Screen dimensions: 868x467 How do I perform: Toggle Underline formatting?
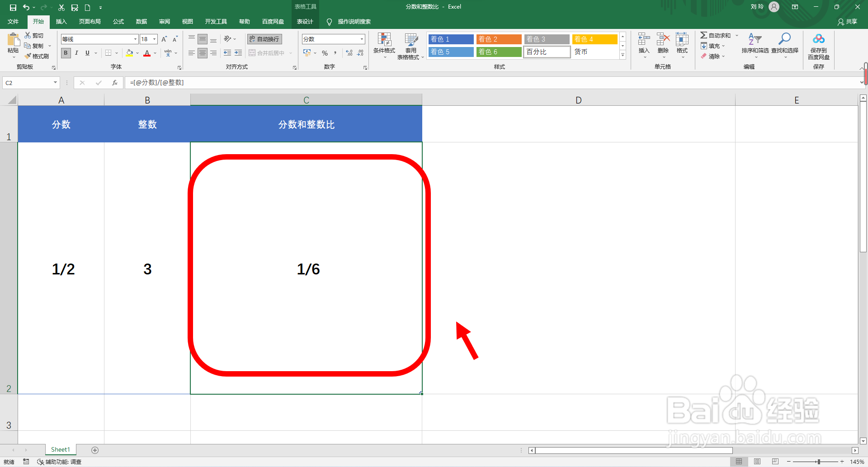88,53
